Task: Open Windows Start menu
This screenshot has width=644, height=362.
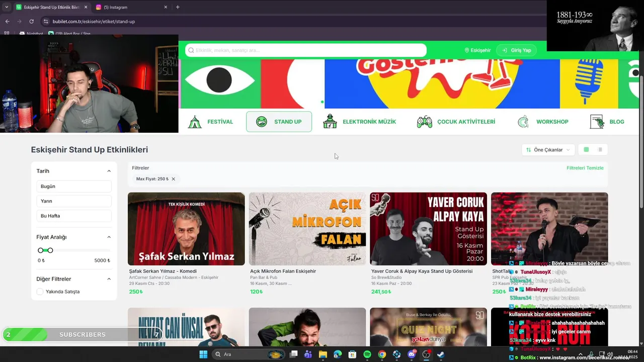Action: (203, 354)
